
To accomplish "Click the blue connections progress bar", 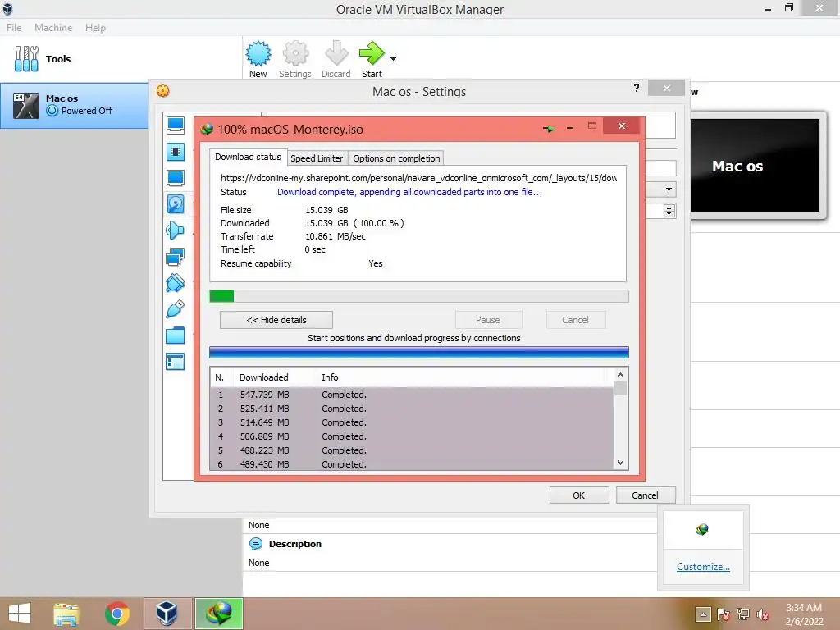I will (x=419, y=353).
